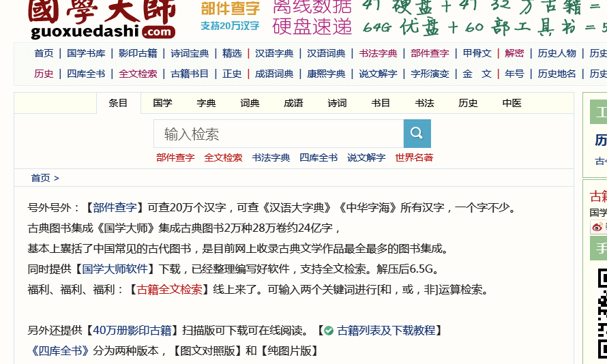This screenshot has width=607, height=364.
Task: Click 四库全书 link below search box
Action: [319, 157]
